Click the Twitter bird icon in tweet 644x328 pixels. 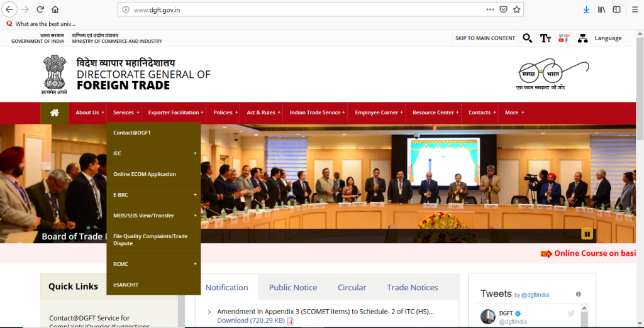click(x=571, y=313)
